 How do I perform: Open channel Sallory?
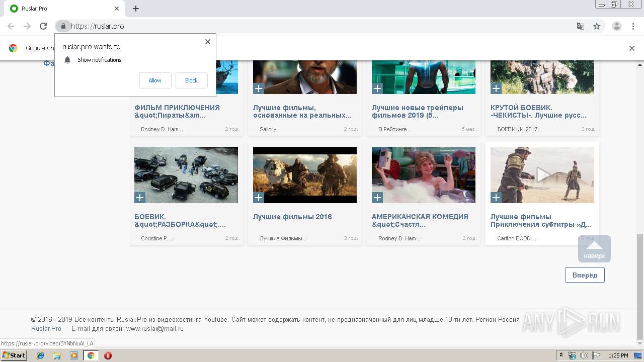268,129
